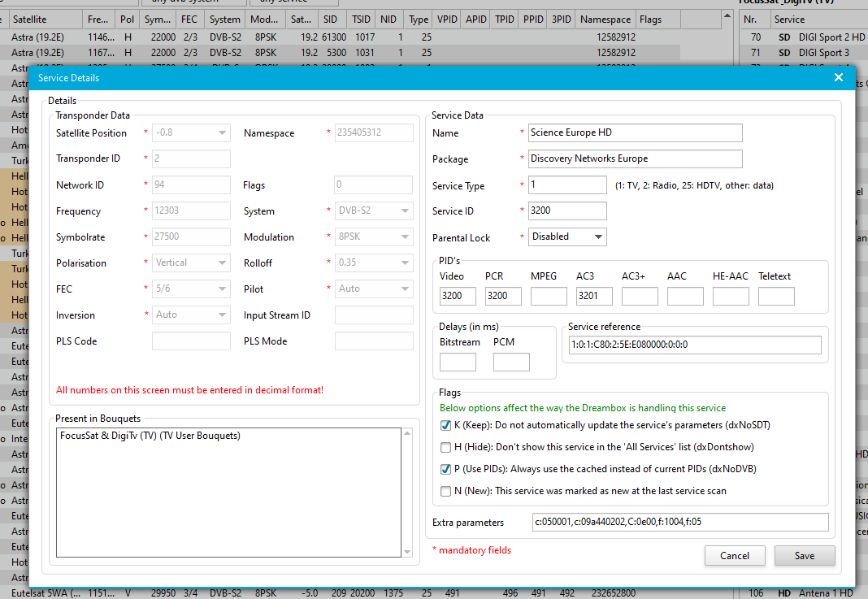Screen dimensions: 868x599
Task: Click the empty AAC PID field
Action: tap(685, 296)
